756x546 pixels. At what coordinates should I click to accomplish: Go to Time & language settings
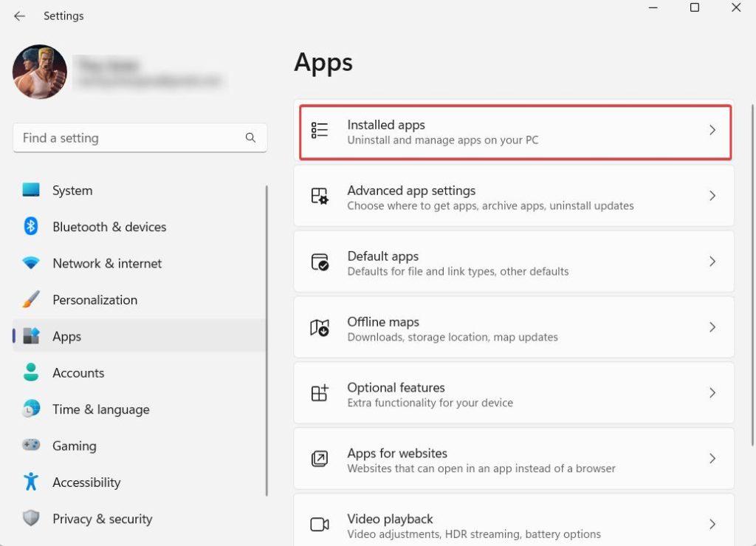click(100, 409)
